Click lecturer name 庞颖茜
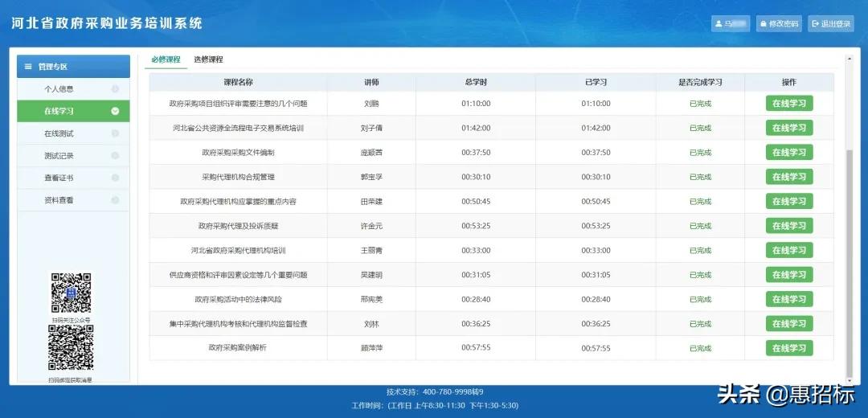This screenshot has height=418, width=868. (371, 152)
